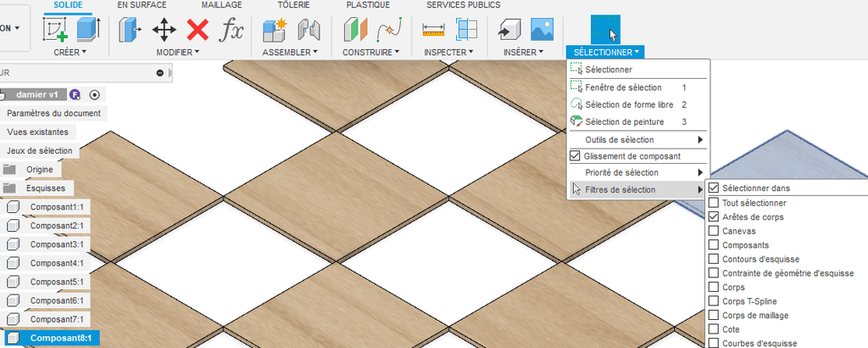Click the Sélection de forme libre icon

pos(576,104)
